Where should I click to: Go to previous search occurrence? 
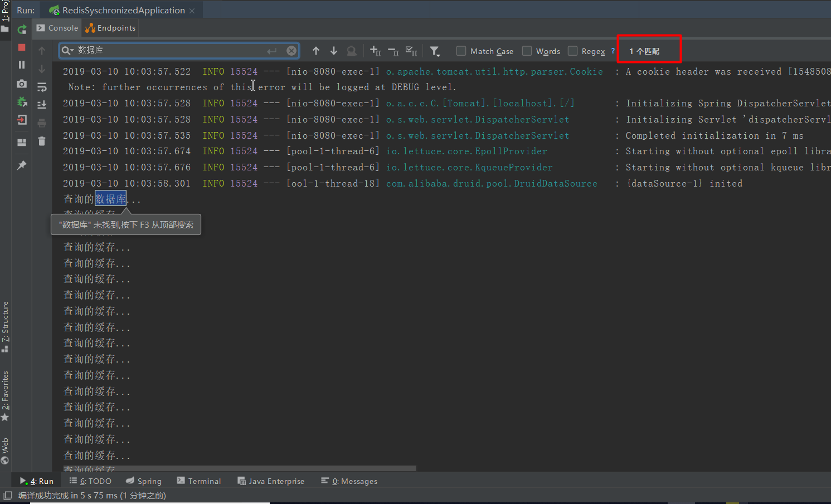(x=316, y=51)
